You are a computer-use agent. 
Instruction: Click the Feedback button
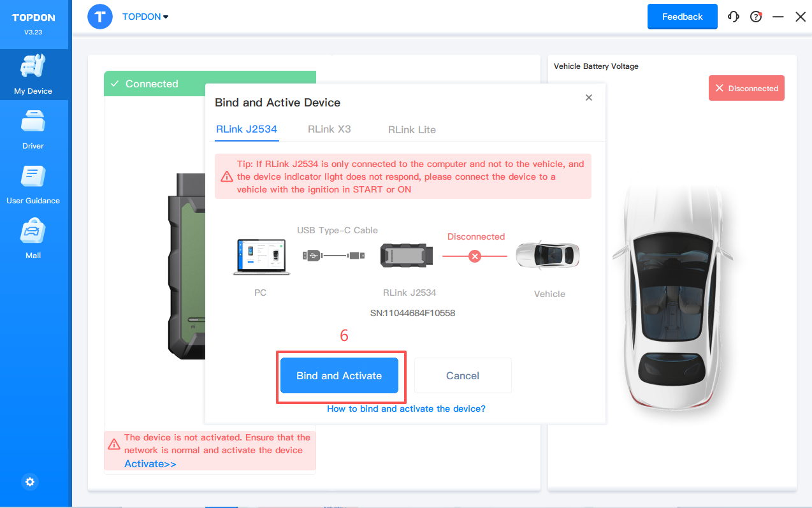682,17
